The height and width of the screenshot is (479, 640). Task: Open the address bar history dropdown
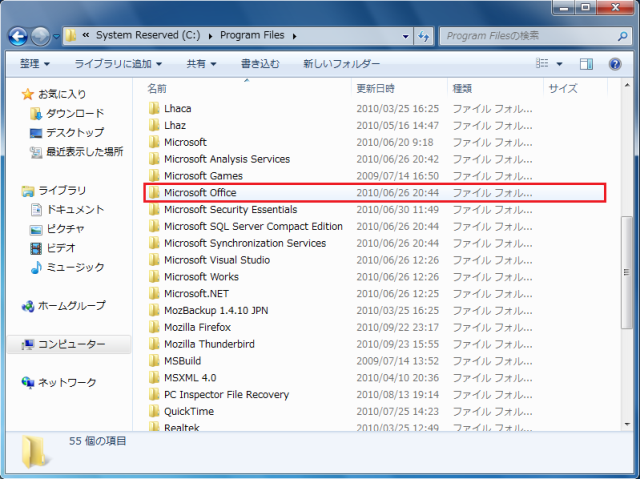click(x=405, y=36)
